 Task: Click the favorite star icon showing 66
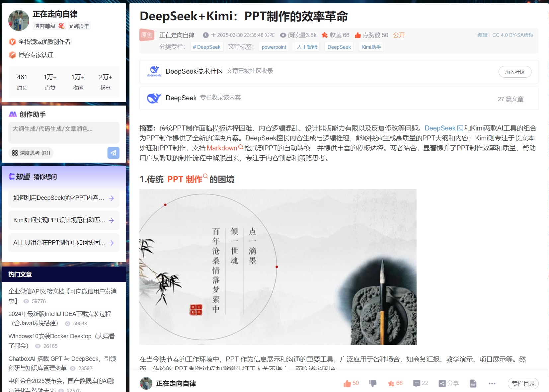coord(391,383)
